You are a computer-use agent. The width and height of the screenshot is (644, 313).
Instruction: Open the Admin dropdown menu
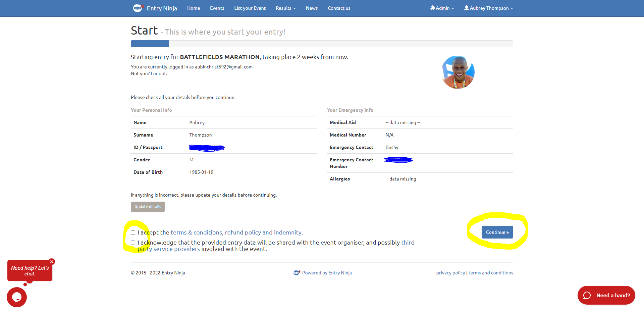(442, 8)
